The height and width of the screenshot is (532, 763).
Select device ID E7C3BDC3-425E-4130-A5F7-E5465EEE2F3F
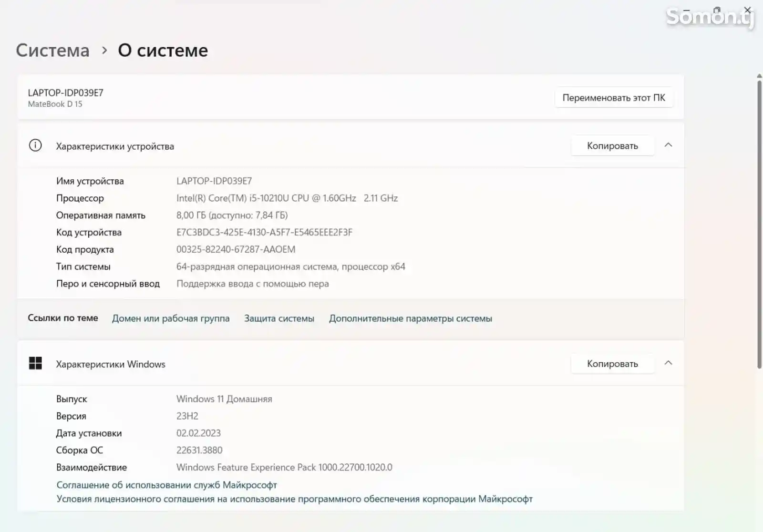[264, 233]
